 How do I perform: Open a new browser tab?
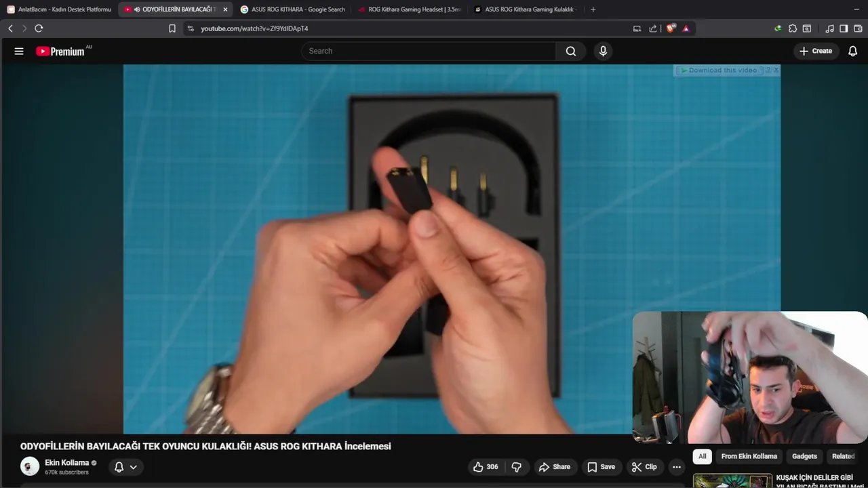click(x=593, y=9)
